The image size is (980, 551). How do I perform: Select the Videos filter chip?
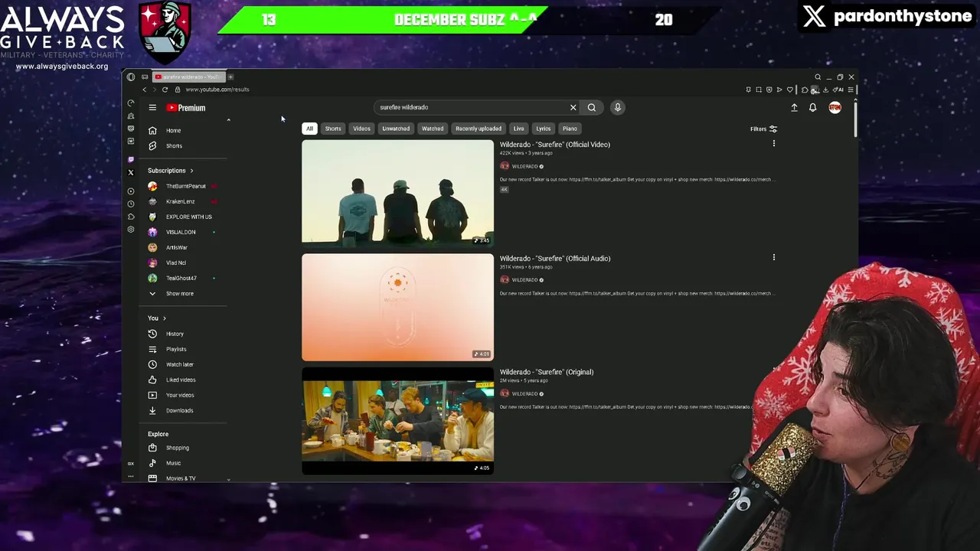[x=361, y=129]
